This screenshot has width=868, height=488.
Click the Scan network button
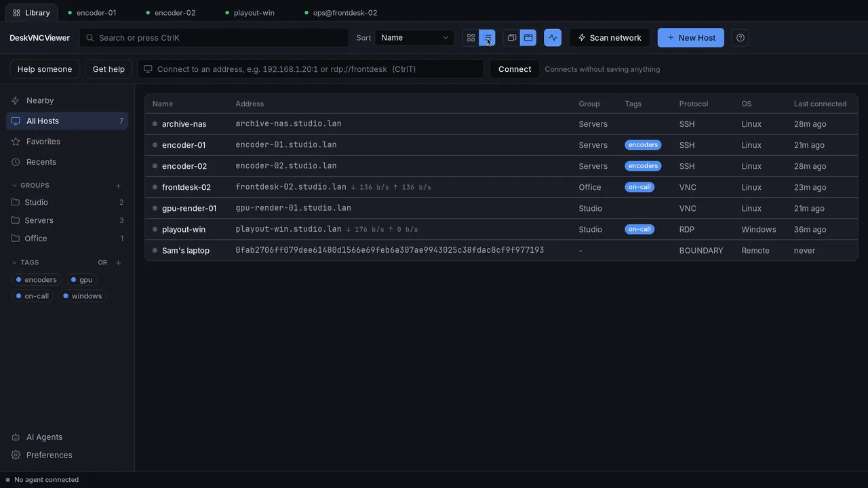[x=610, y=38]
